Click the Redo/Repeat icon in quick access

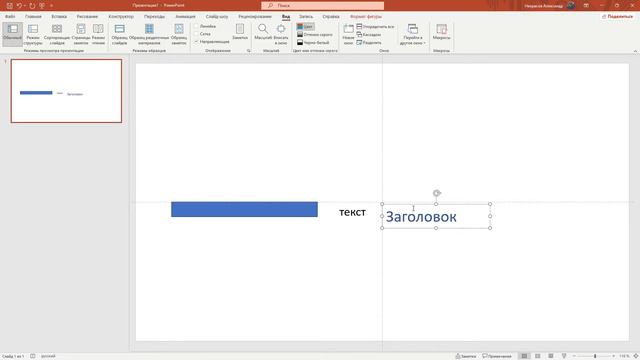(32, 6)
